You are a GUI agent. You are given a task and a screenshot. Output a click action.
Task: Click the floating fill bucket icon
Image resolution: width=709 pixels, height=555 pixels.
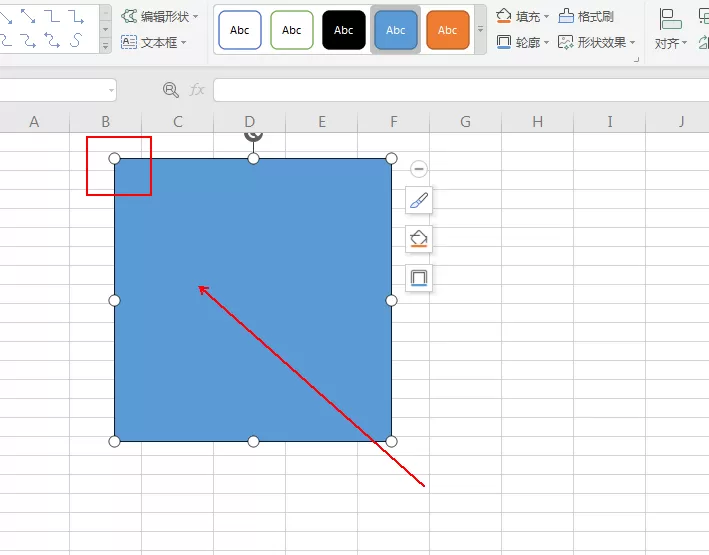click(x=419, y=239)
